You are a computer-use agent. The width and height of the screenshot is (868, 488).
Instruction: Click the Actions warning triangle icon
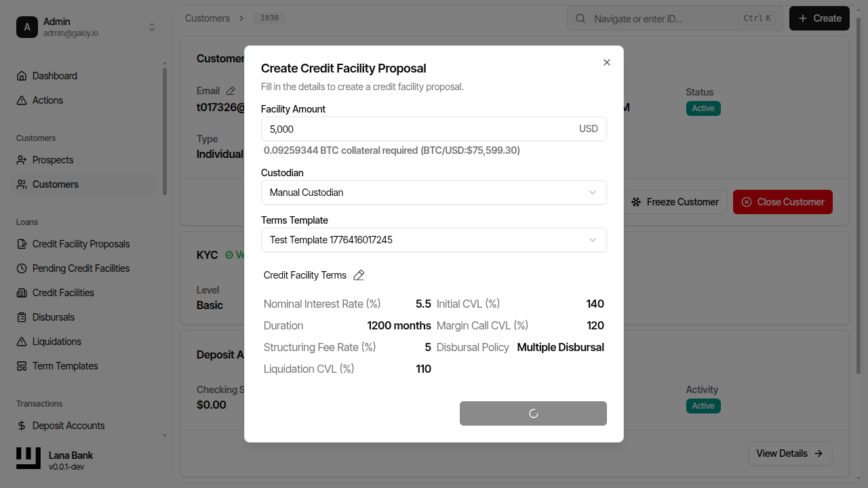(x=22, y=100)
